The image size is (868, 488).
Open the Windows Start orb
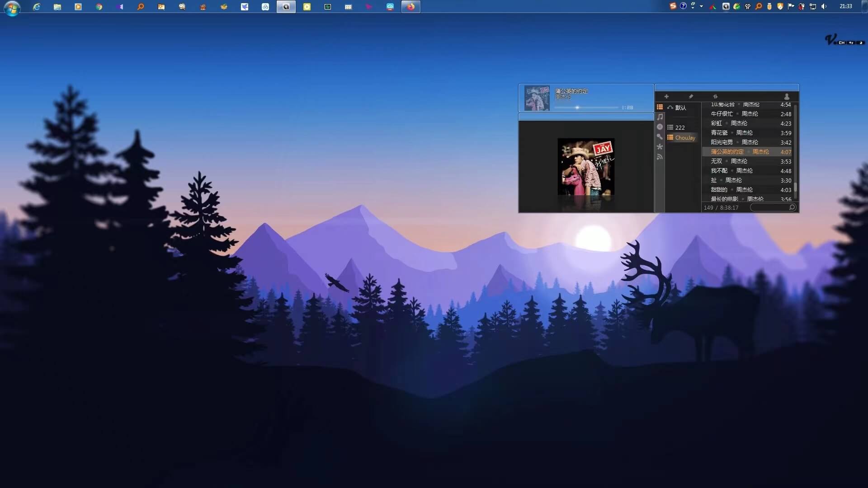12,8
